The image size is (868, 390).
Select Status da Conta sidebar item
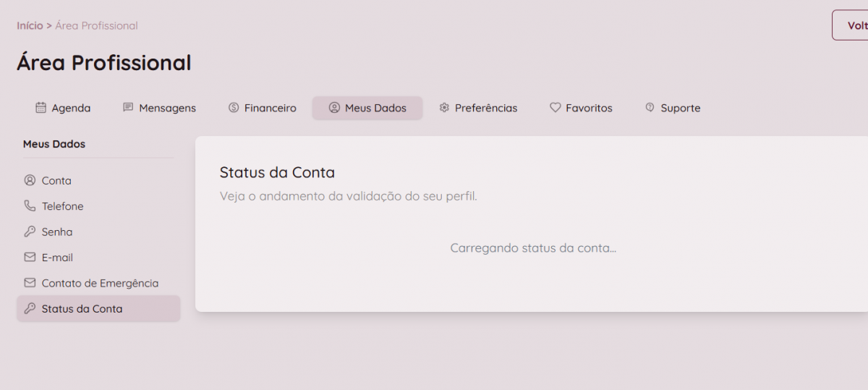82,308
